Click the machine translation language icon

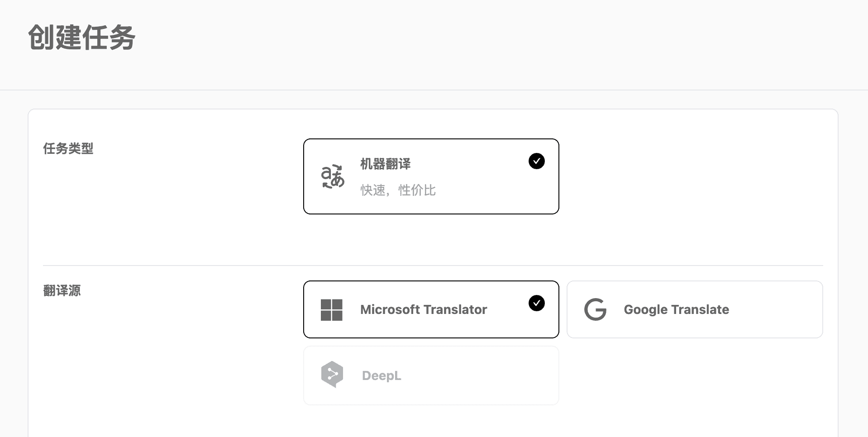pos(333,176)
